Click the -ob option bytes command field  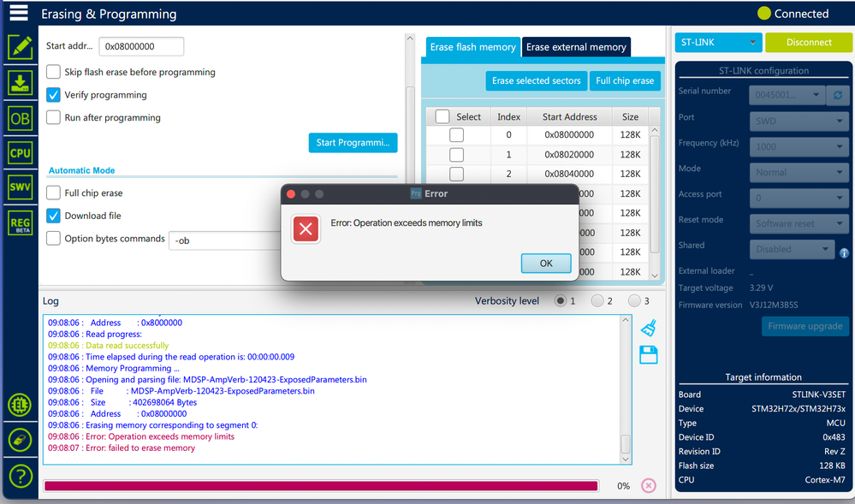click(x=224, y=240)
